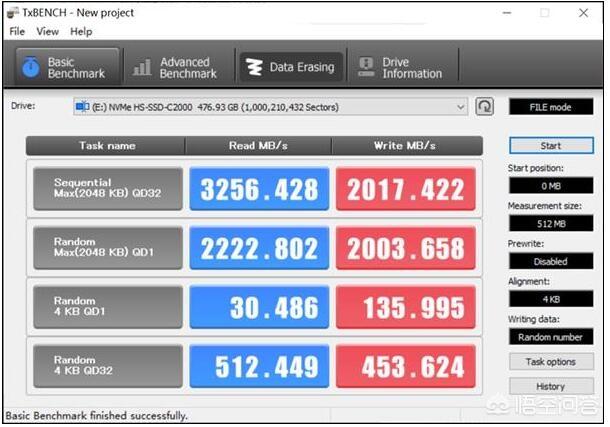Click the status bar finished successfully message
This screenshot has height=427, width=610.
coord(96,416)
